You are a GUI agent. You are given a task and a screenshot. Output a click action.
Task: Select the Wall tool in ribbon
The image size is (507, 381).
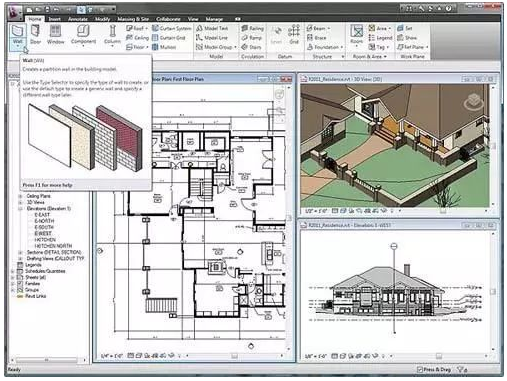(x=17, y=35)
